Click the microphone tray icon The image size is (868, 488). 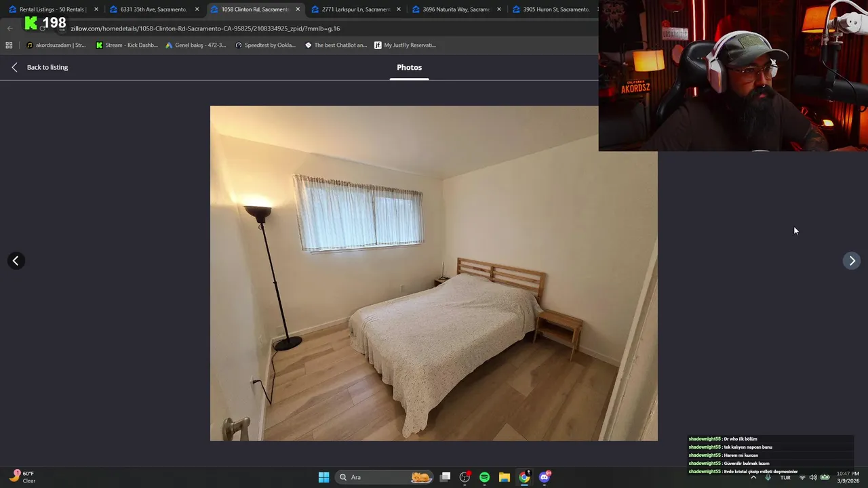(x=768, y=477)
